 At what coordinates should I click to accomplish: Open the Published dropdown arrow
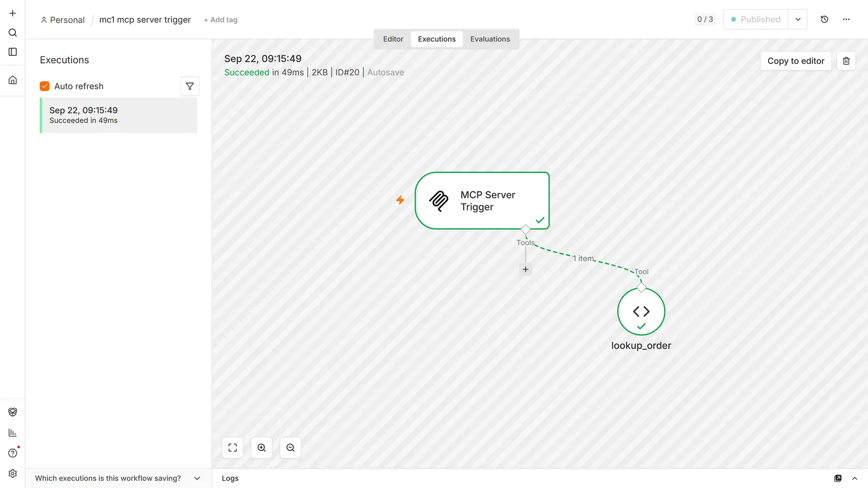coord(798,20)
